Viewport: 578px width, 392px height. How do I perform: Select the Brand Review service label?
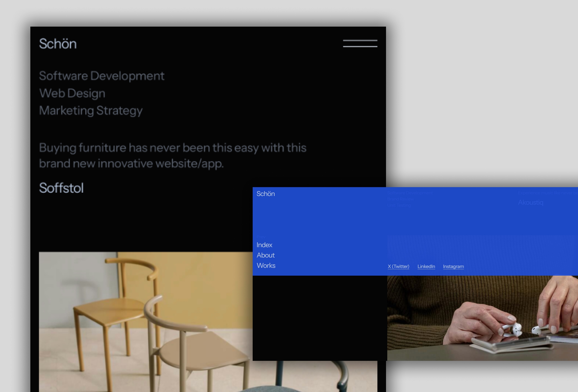(400, 199)
